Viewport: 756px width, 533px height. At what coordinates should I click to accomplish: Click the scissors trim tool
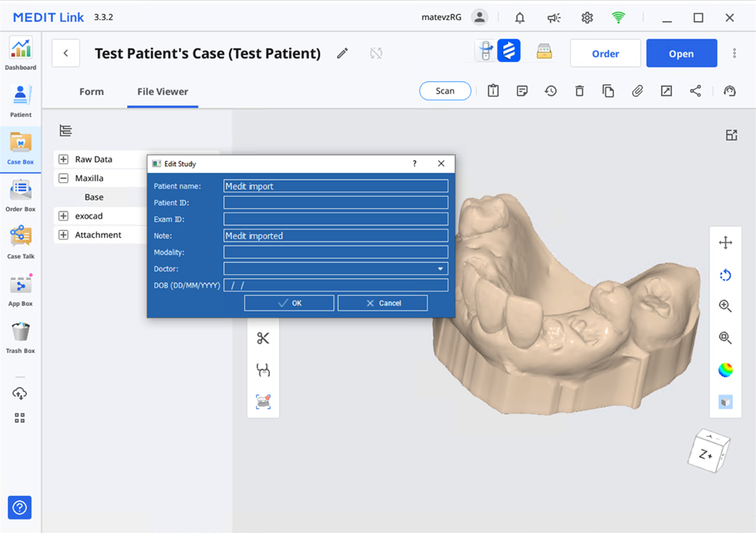point(263,338)
